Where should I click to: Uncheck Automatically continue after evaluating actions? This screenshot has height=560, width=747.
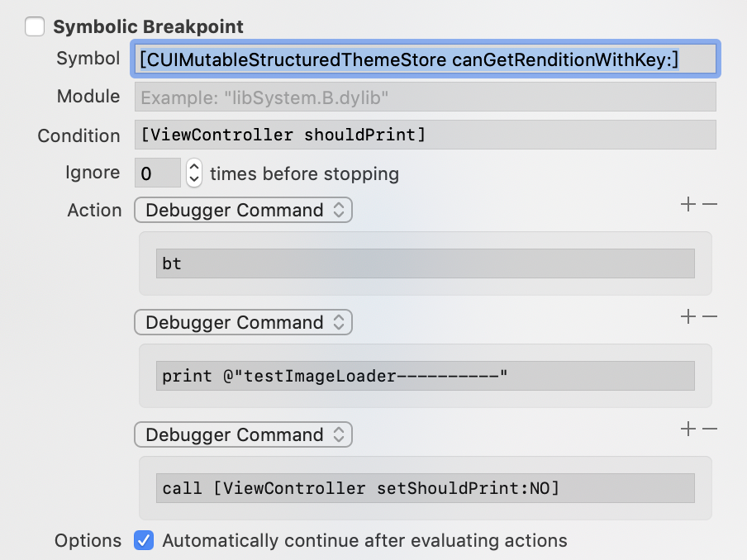click(144, 541)
